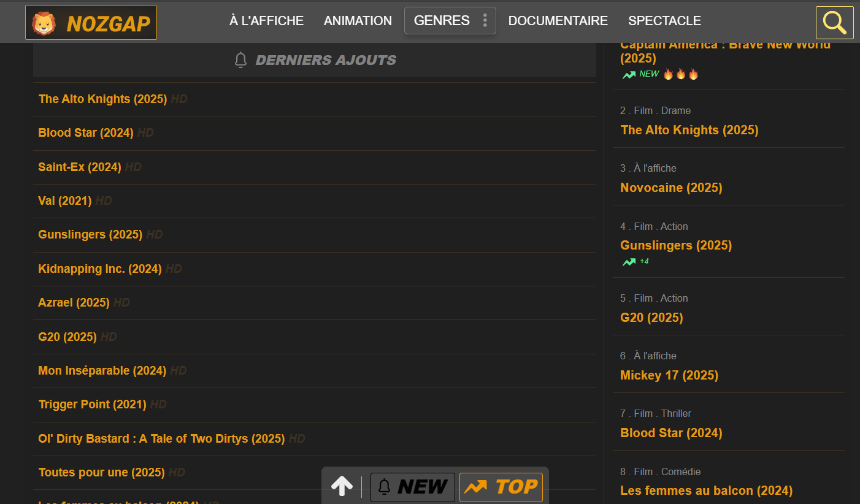
Task: Jump to NEW section in floating bar
Action: [413, 487]
